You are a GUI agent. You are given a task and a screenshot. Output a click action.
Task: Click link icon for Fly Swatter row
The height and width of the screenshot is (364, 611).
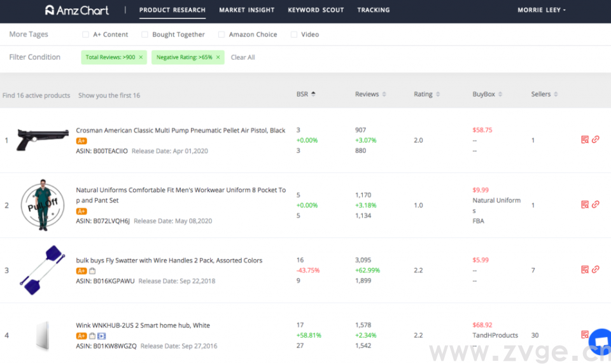tap(595, 270)
